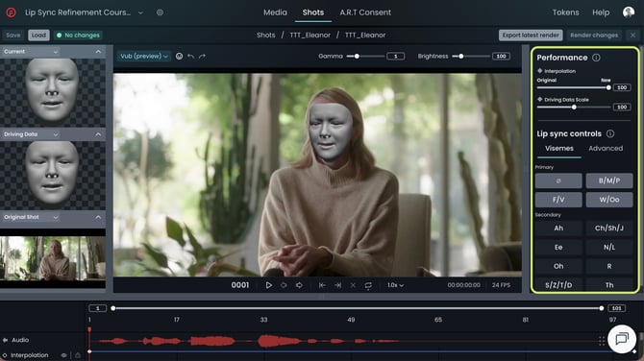
Task: Click the Load button
Action: click(x=38, y=36)
